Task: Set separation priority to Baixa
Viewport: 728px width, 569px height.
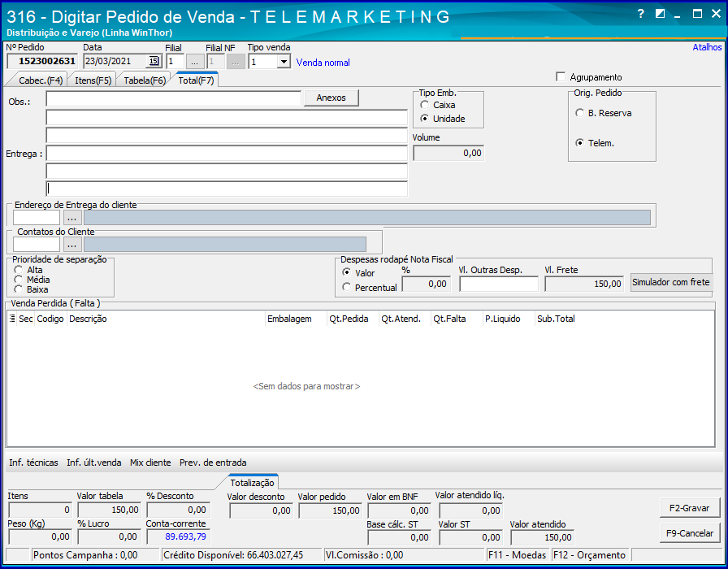Action: pyautogui.click(x=18, y=289)
